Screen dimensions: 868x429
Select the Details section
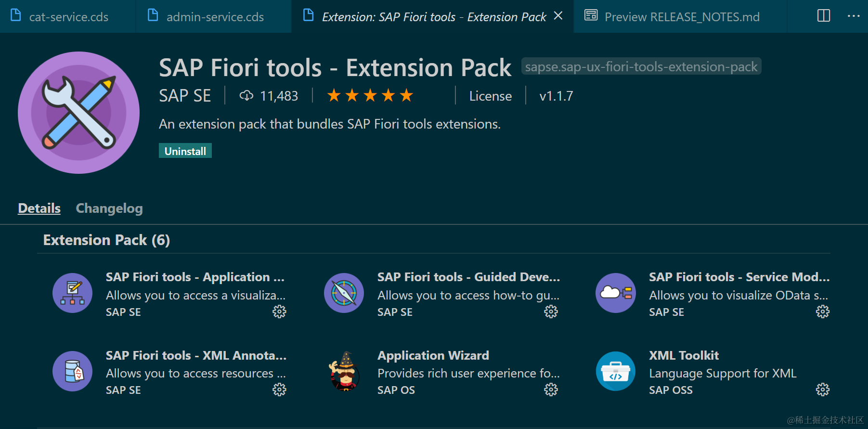coord(39,208)
